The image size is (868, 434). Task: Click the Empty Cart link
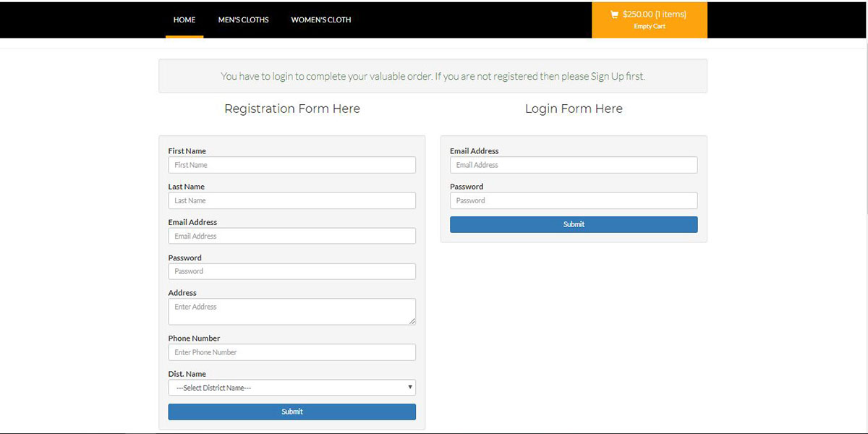(649, 27)
